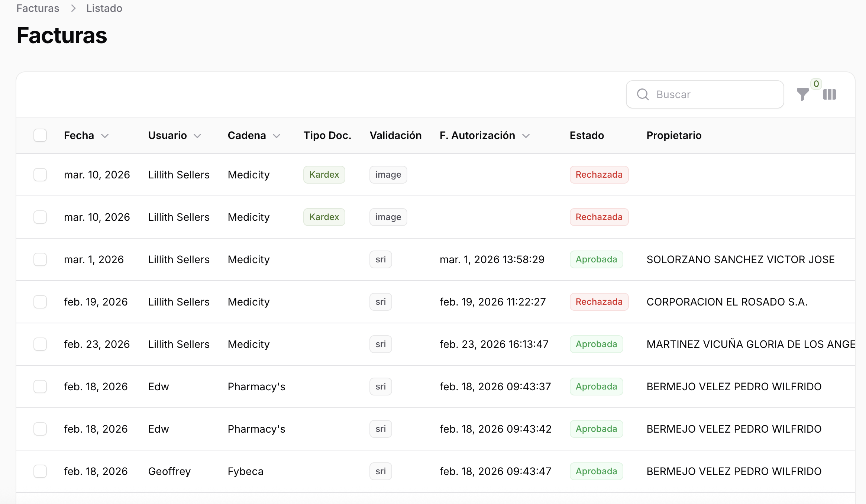This screenshot has width=866, height=504.
Task: Click the column visibility icon
Action: pos(829,94)
